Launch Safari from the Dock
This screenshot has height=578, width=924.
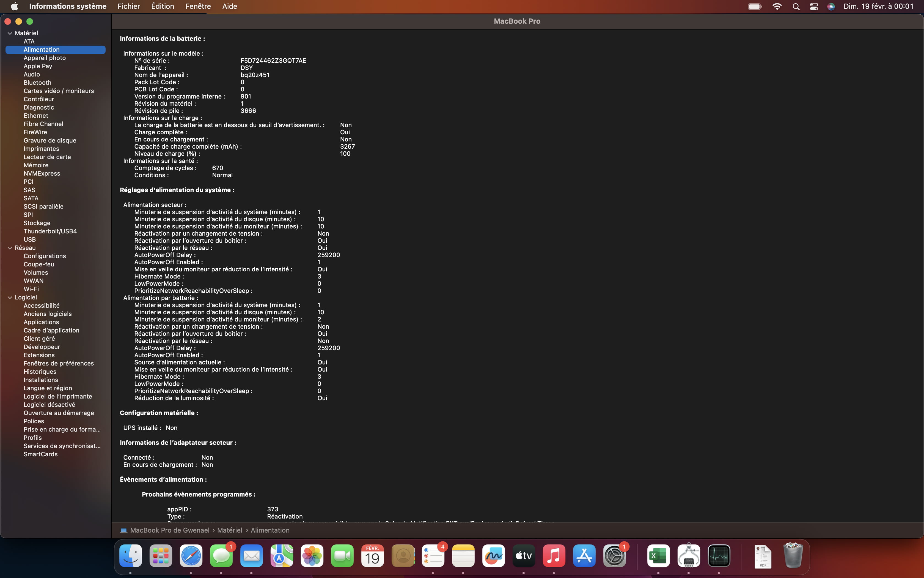[x=191, y=555]
